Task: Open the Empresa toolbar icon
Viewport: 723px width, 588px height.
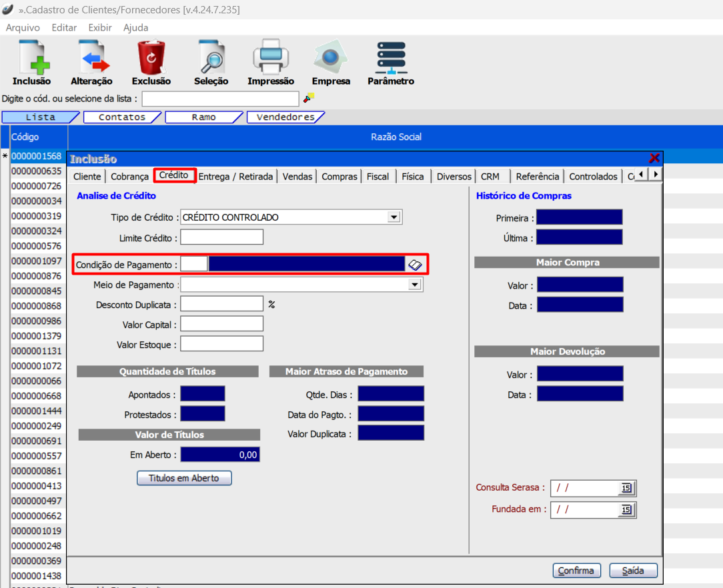Action: pyautogui.click(x=331, y=58)
